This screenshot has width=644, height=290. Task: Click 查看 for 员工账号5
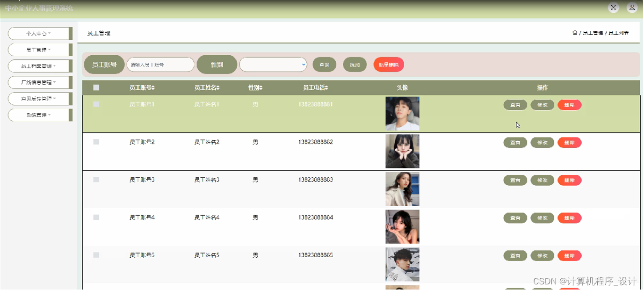[x=515, y=256]
